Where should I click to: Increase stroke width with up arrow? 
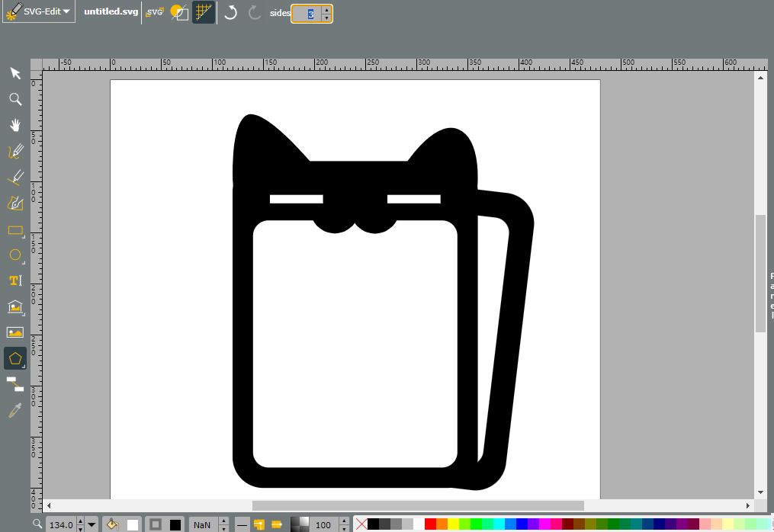pyautogui.click(x=223, y=521)
